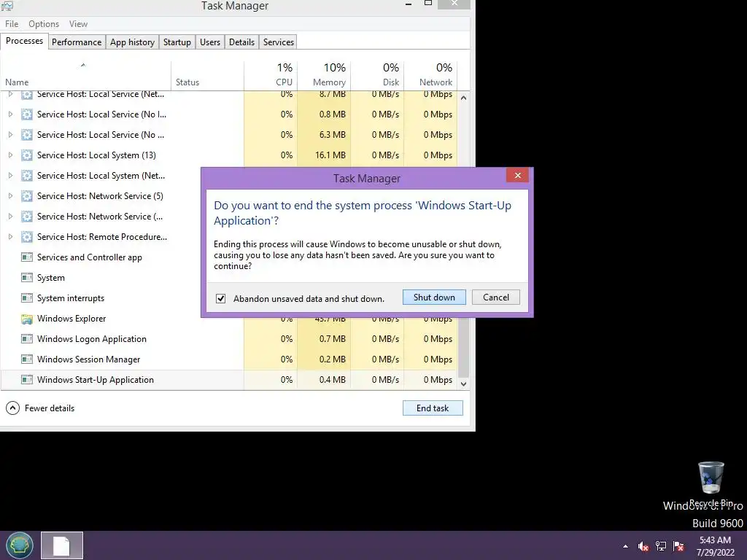Image resolution: width=747 pixels, height=560 pixels.
Task: Expand Service Host: Network Service (... row
Action: tap(10, 216)
